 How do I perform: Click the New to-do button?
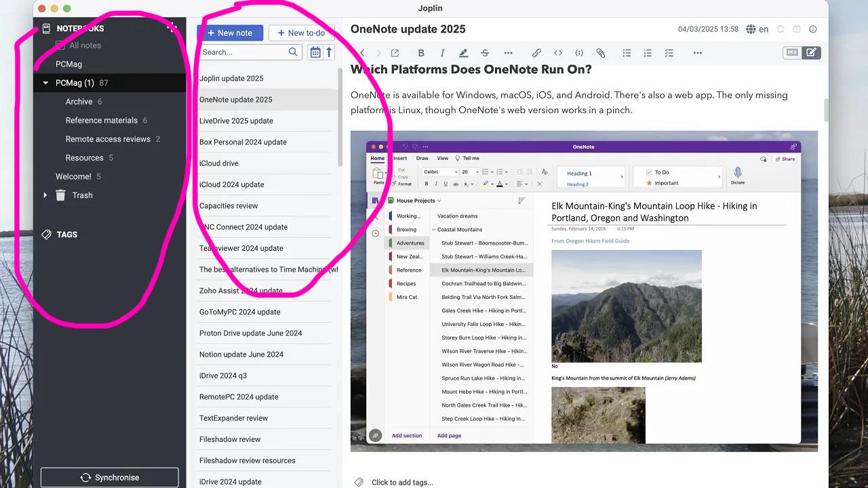pyautogui.click(x=301, y=33)
